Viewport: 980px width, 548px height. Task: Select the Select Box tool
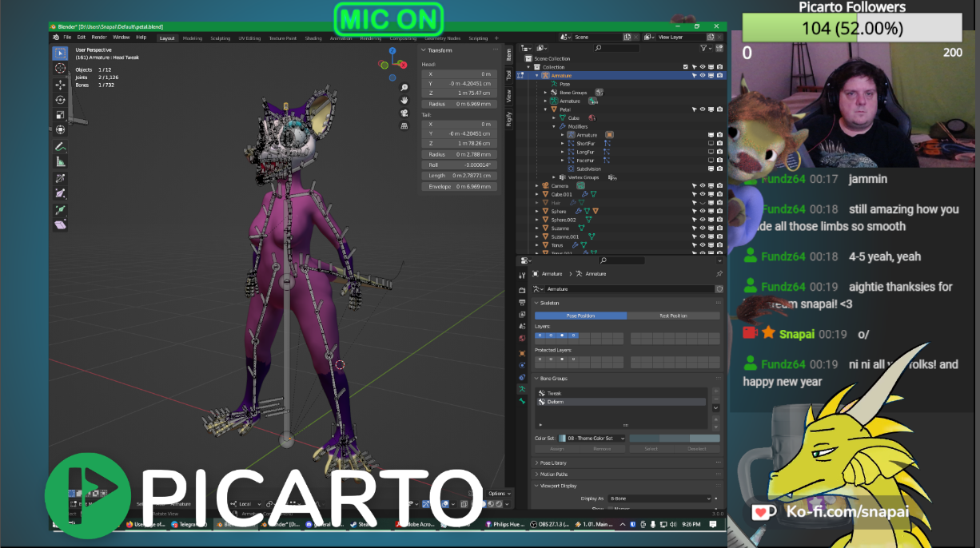pos(60,54)
